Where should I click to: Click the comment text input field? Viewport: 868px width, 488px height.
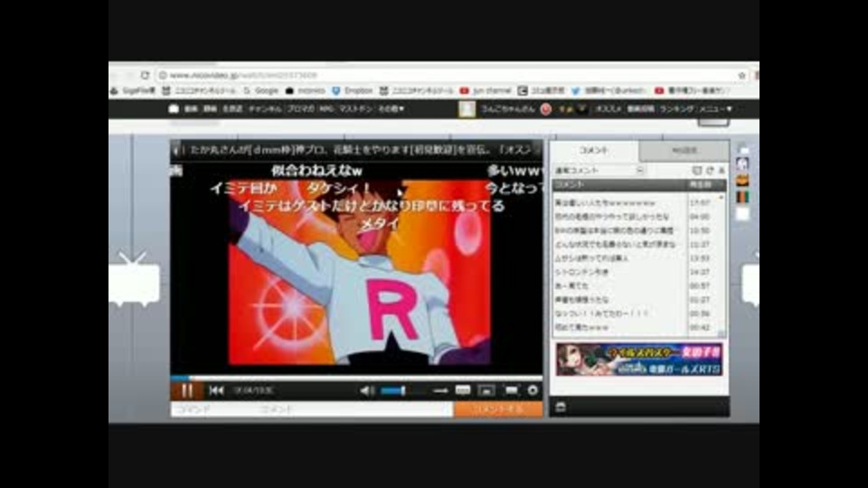(354, 409)
